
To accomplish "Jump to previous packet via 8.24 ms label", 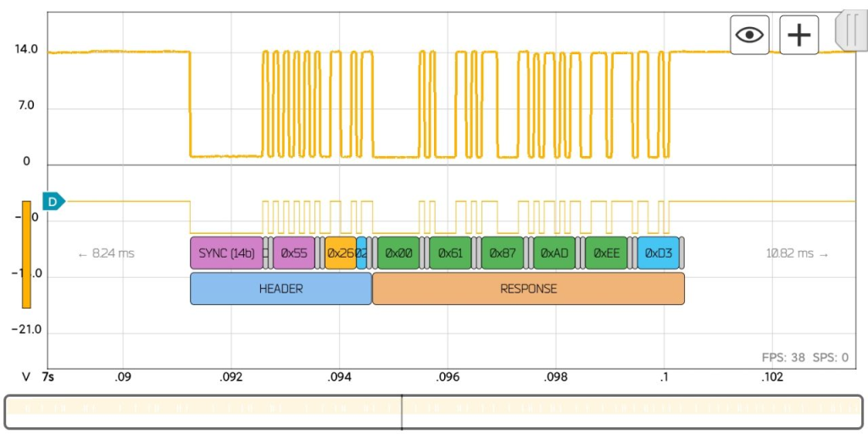I will (x=106, y=253).
